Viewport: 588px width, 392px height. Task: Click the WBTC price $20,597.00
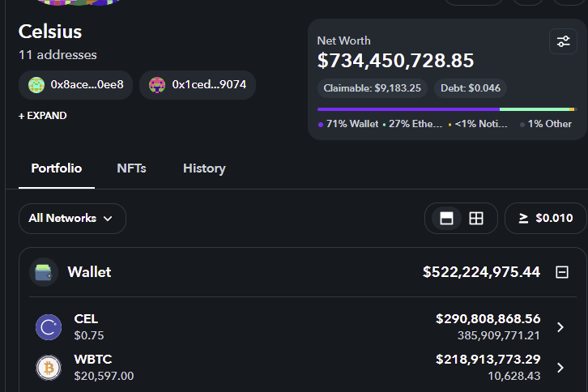[104, 376]
